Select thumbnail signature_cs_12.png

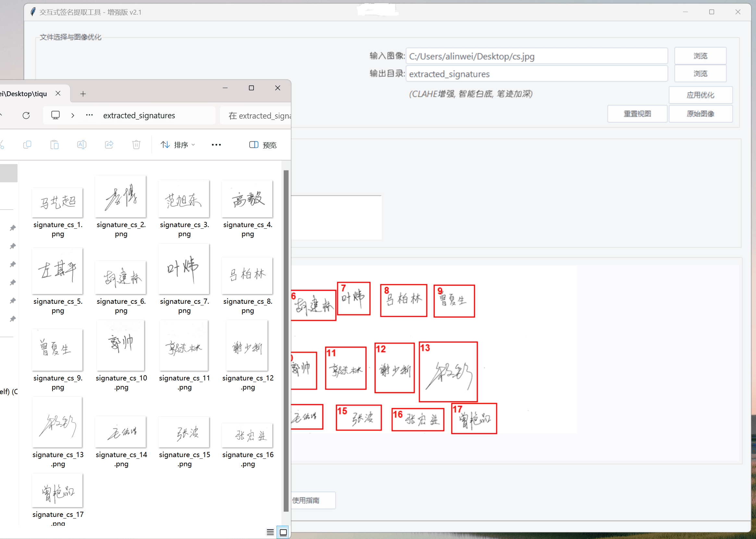[x=247, y=345]
